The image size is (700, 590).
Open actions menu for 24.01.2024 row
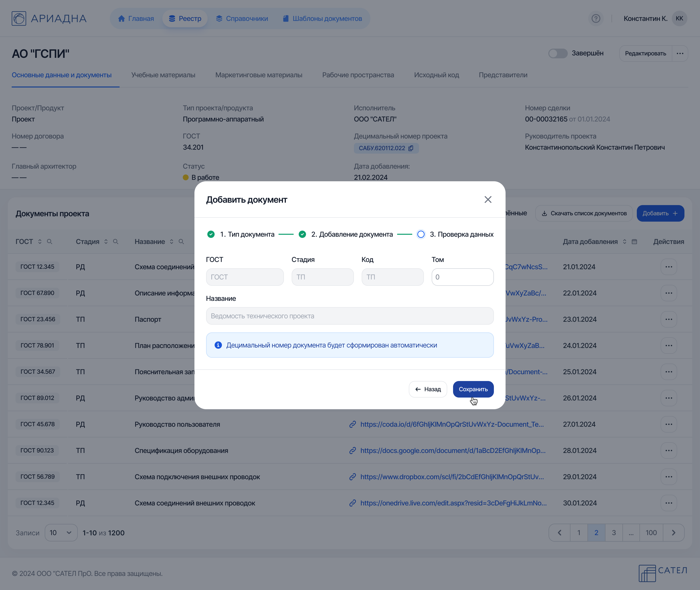[669, 346]
